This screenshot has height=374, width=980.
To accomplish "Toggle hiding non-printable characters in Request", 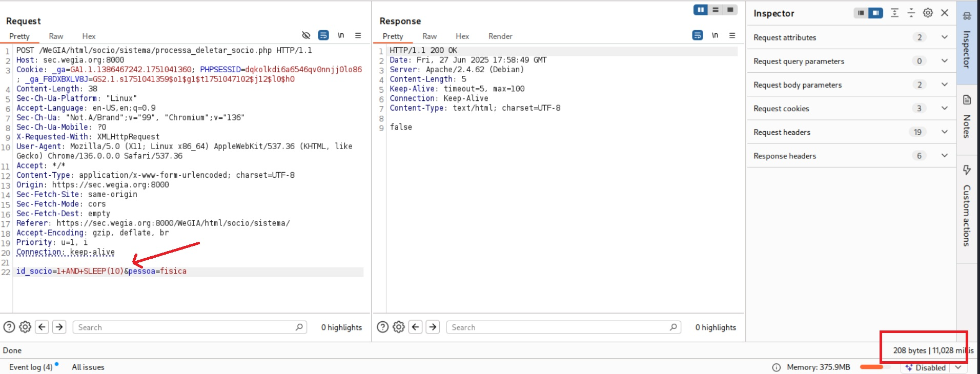I will point(306,35).
